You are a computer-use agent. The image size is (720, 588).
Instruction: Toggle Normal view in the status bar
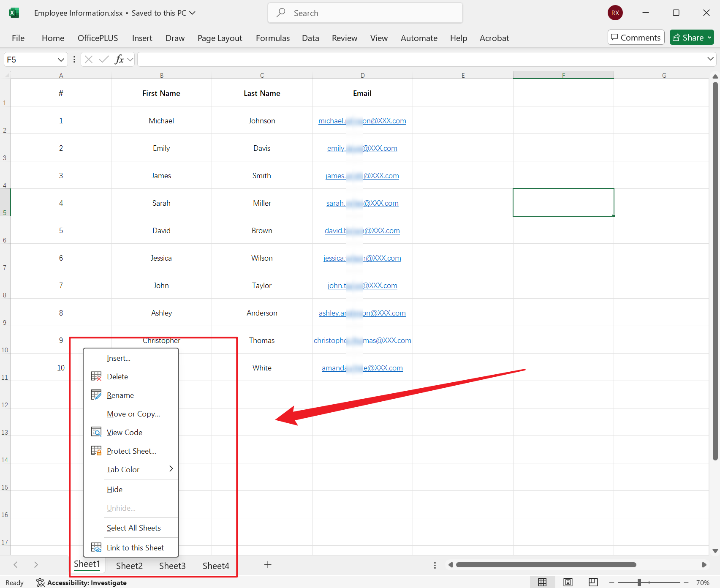(542, 582)
